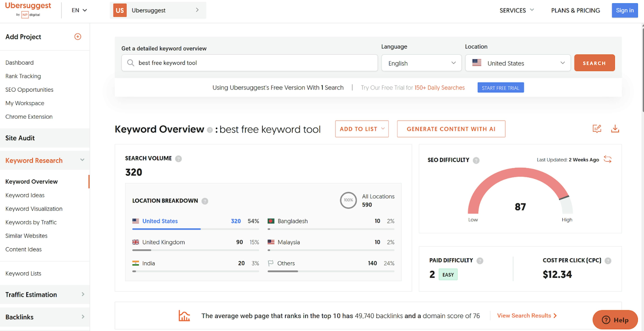The width and height of the screenshot is (644, 331).
Task: Open the Ubersuggest project selector
Action: coord(158,10)
